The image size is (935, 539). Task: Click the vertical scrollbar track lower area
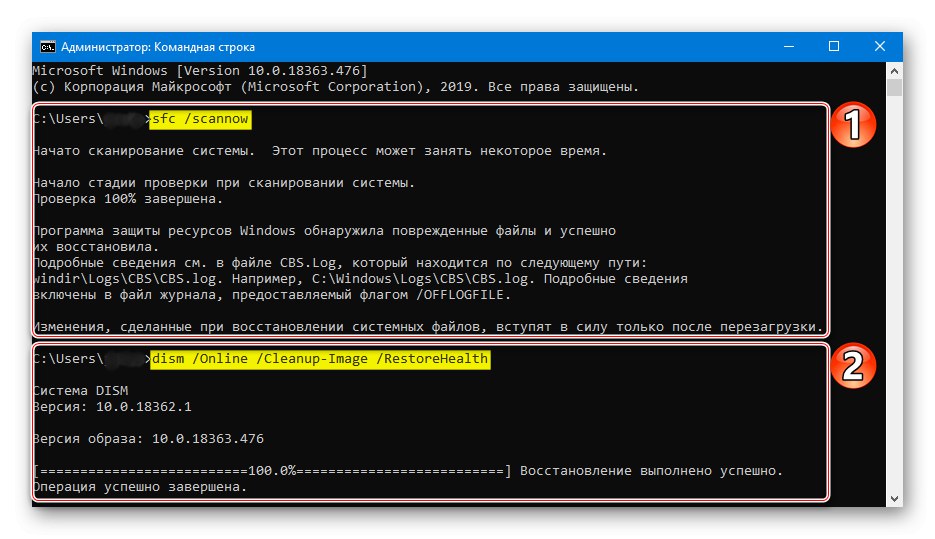(x=894, y=400)
